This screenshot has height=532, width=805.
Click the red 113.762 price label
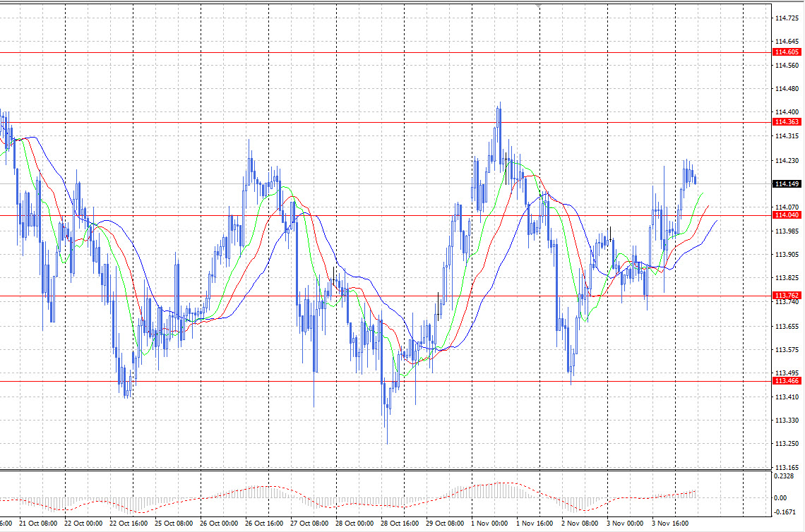(x=787, y=296)
